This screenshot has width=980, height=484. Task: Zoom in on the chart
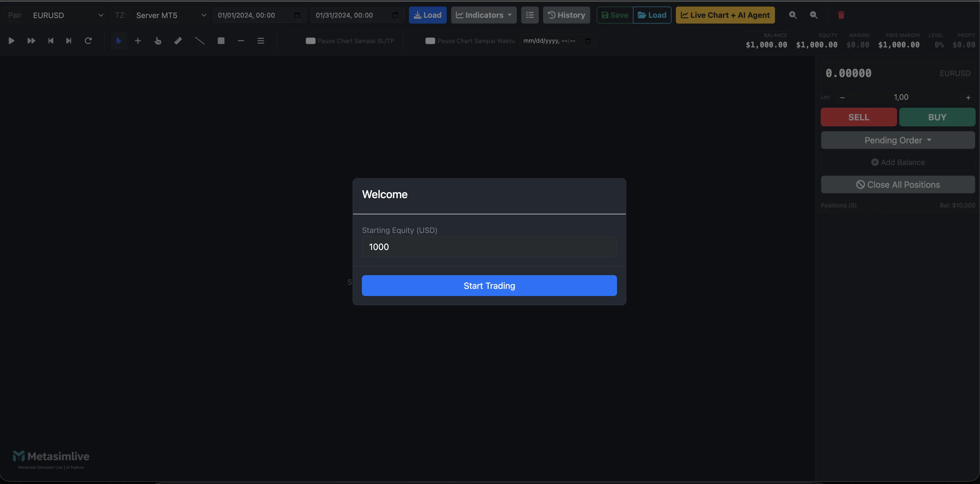[793, 15]
